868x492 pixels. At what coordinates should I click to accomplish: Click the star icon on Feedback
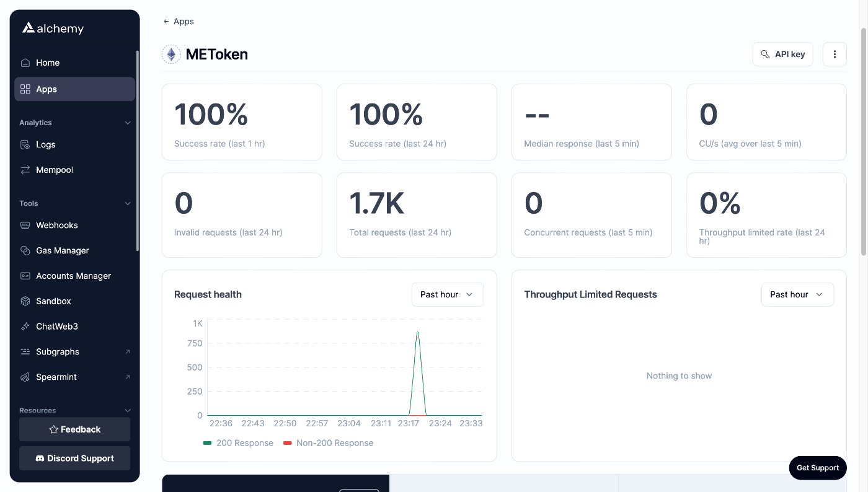[53, 429]
